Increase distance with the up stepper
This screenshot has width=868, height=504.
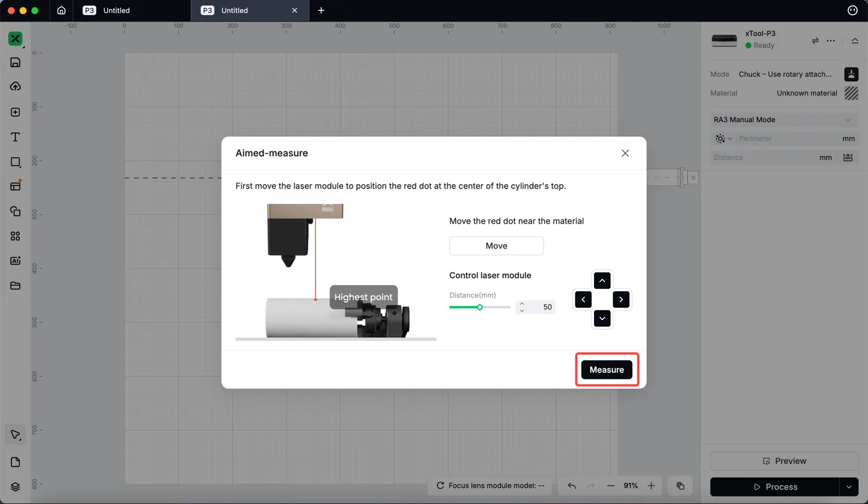[522, 304]
